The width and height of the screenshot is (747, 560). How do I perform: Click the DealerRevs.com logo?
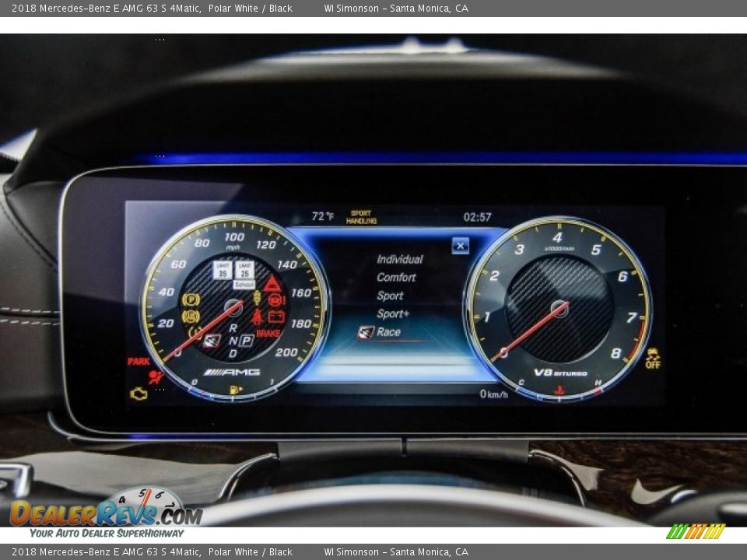point(105,513)
